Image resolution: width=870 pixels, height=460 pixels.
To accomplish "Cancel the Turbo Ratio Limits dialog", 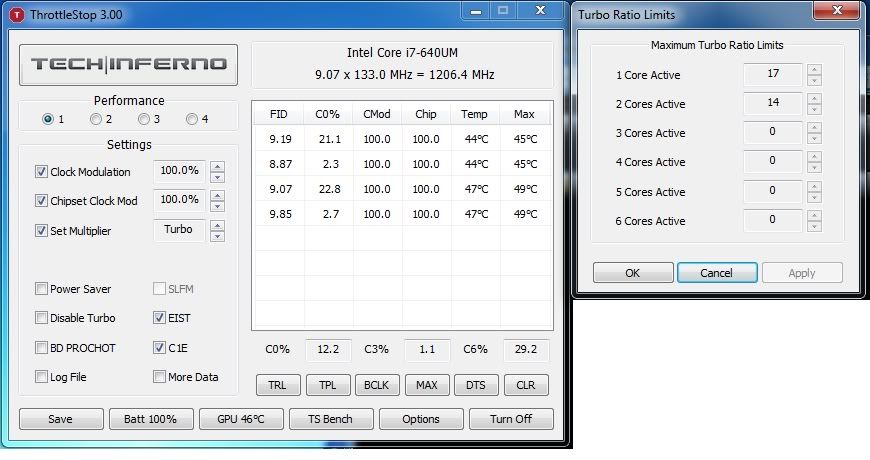I will (x=717, y=273).
